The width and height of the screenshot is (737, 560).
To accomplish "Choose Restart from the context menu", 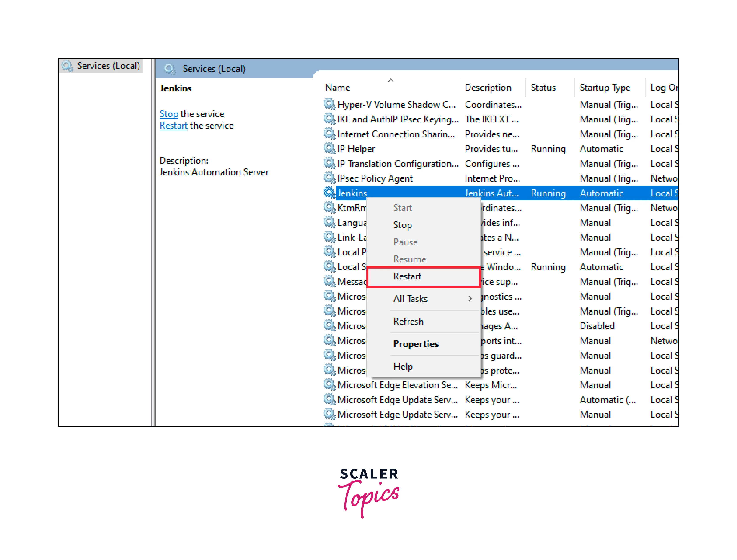I will tap(407, 276).
